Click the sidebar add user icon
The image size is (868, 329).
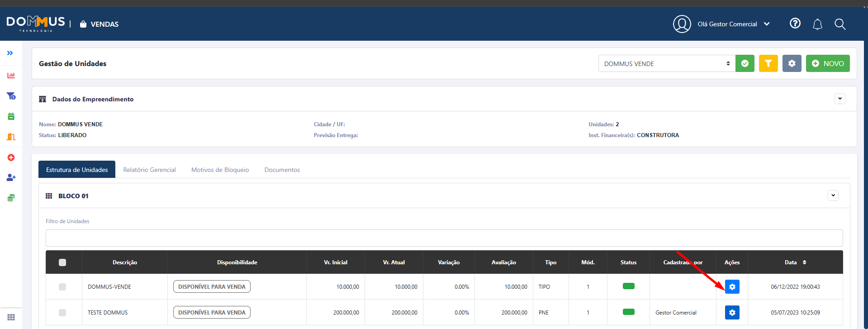11,177
